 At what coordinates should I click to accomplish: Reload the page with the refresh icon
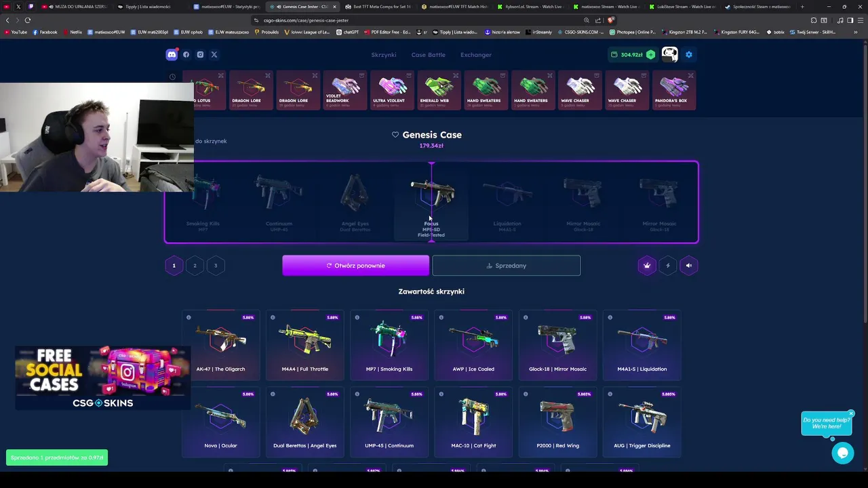[x=28, y=20]
